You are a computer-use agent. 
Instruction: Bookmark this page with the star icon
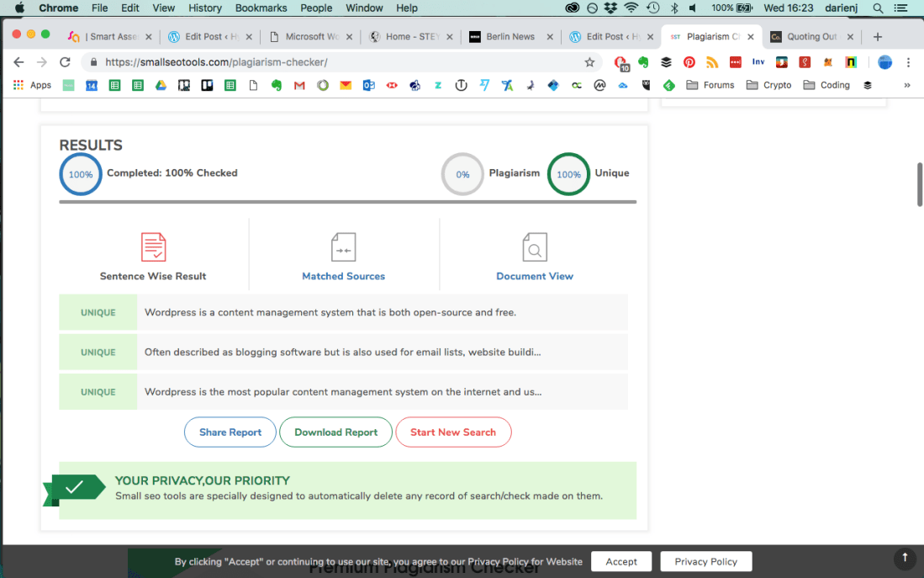coord(589,62)
